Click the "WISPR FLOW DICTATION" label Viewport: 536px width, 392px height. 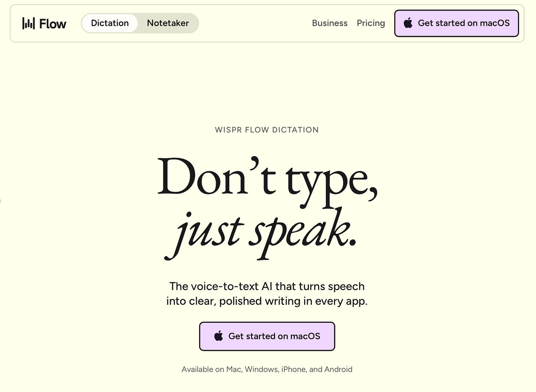pyautogui.click(x=267, y=130)
